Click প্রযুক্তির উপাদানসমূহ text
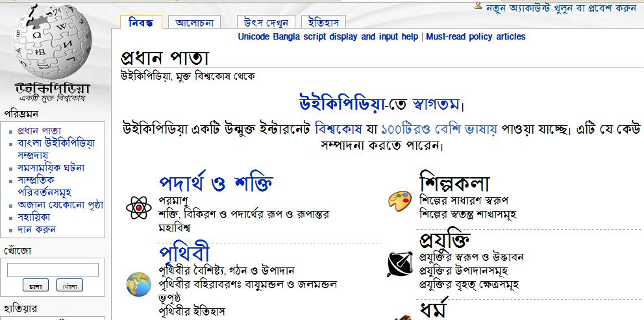The height and width of the screenshot is (320, 644). (464, 271)
